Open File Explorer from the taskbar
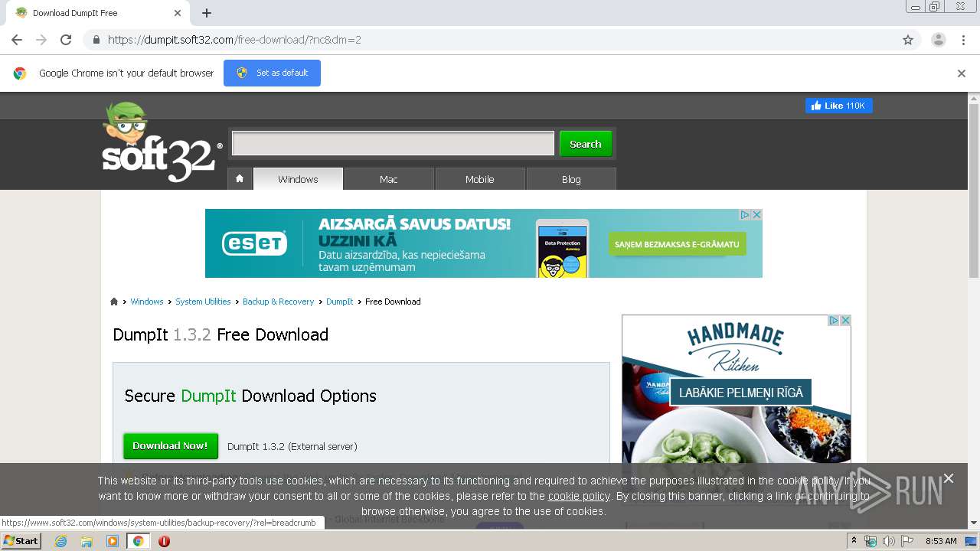Screen dimensions: 980x551 coord(87,541)
